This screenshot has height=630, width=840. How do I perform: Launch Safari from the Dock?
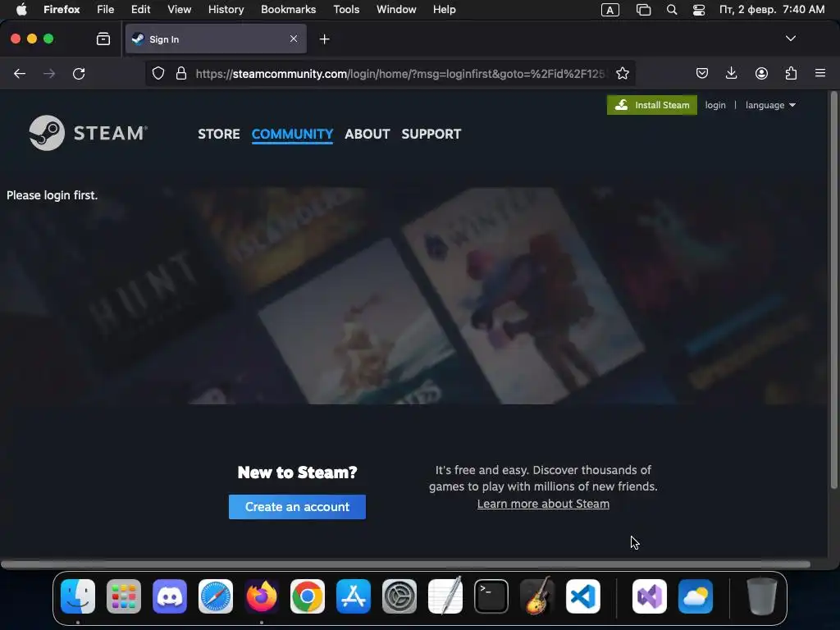click(216, 596)
